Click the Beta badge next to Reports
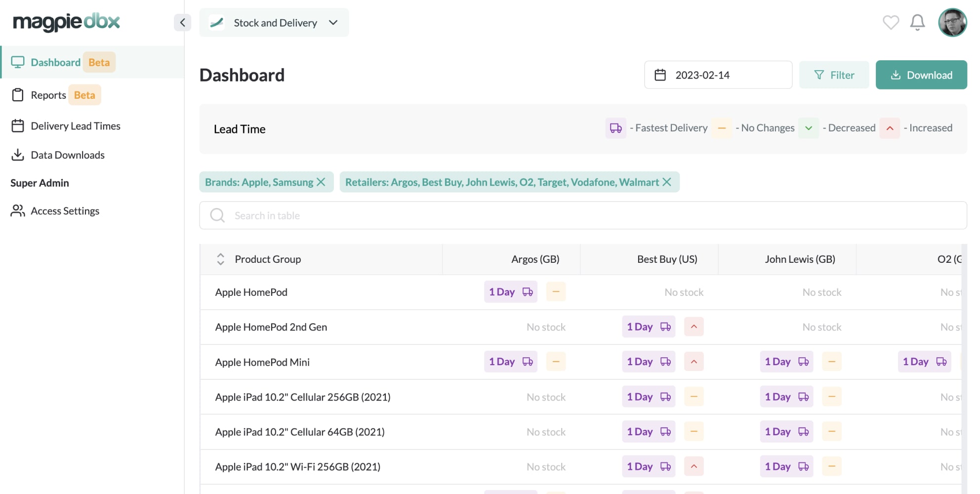This screenshot has height=494, width=980. point(84,95)
